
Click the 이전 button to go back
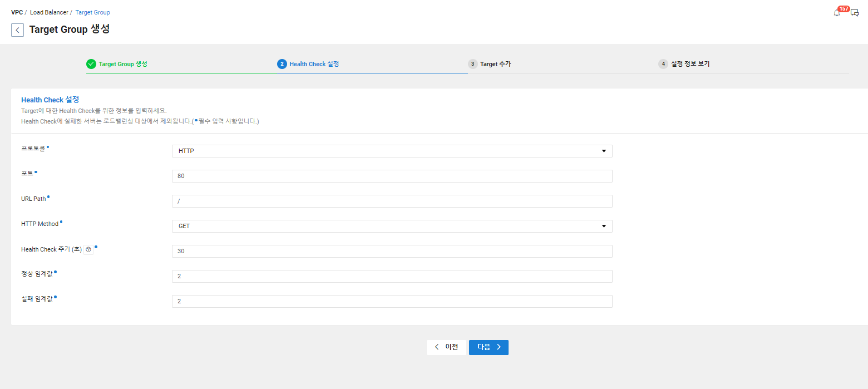pos(446,347)
